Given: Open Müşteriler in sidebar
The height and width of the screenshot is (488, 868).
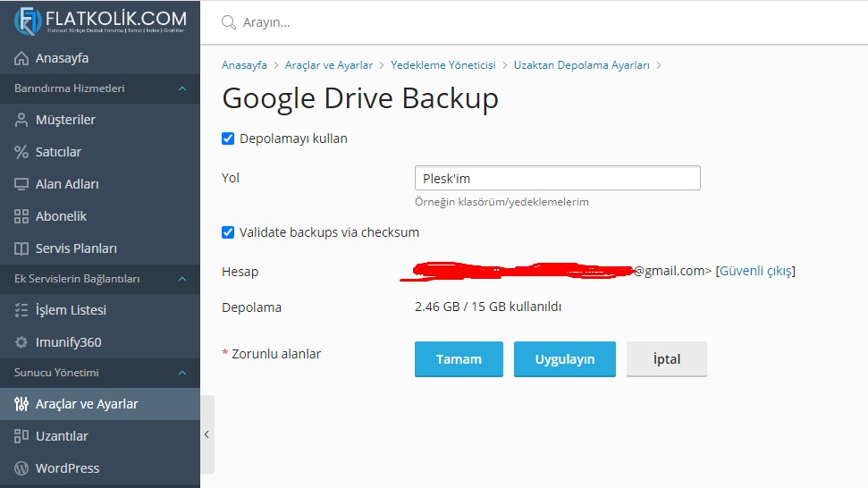Looking at the screenshot, I should coord(100,120).
